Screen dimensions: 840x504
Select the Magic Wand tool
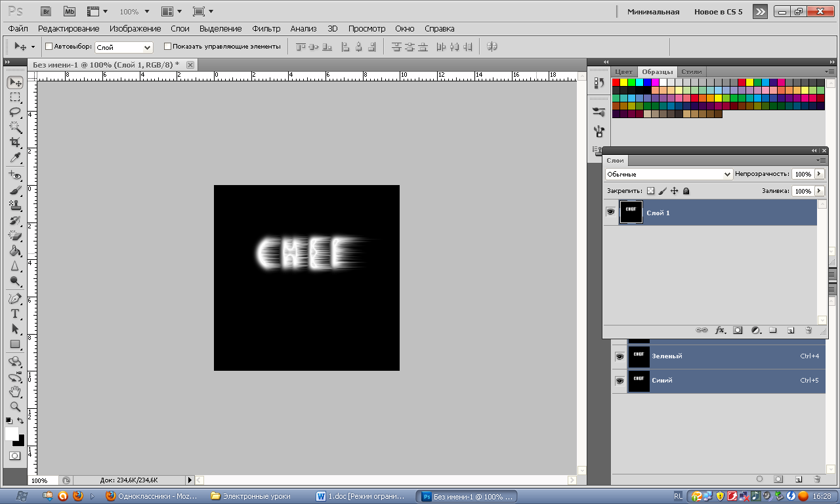(x=15, y=127)
